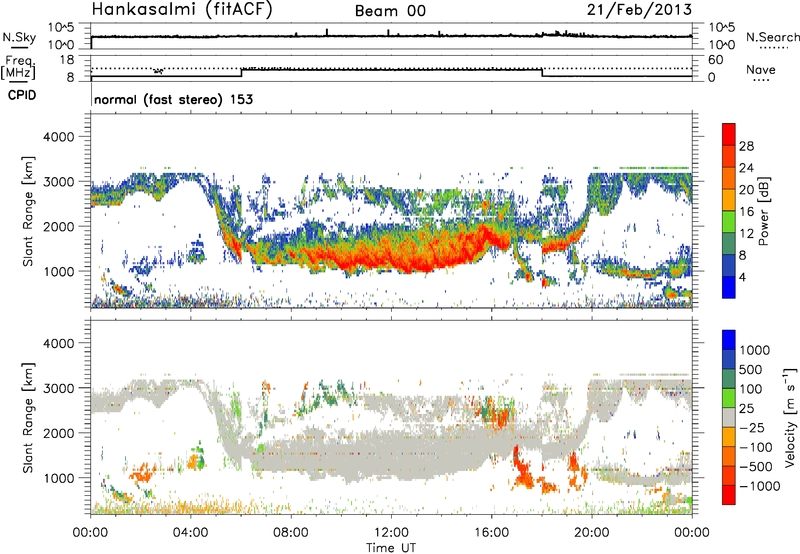Click the '60' tick on the Nave axis
The height and width of the screenshot is (554, 800).
(715, 60)
